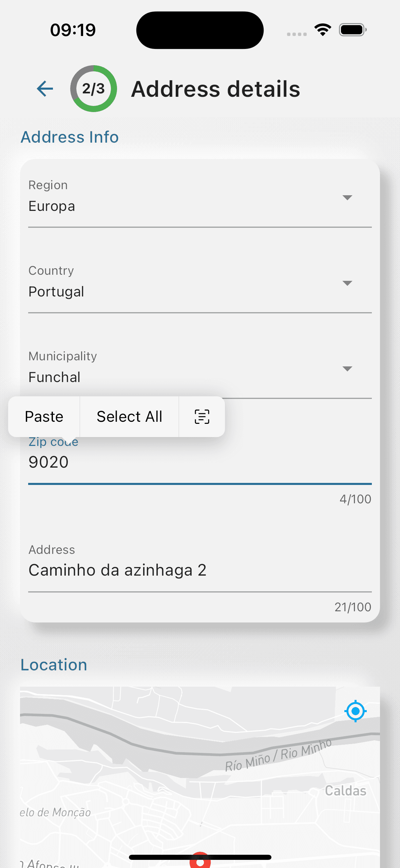Tap the back arrow icon
Screen dimensions: 400x868
click(x=45, y=89)
